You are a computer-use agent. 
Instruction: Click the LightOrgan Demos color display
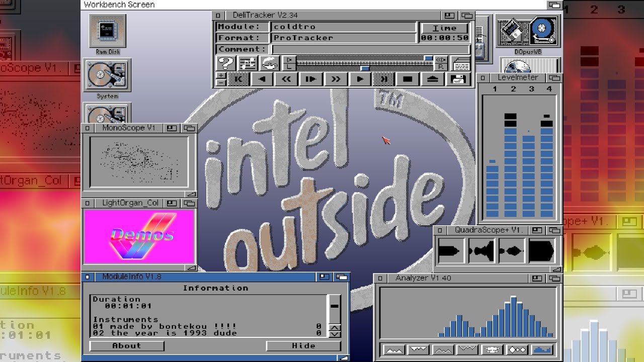point(139,236)
